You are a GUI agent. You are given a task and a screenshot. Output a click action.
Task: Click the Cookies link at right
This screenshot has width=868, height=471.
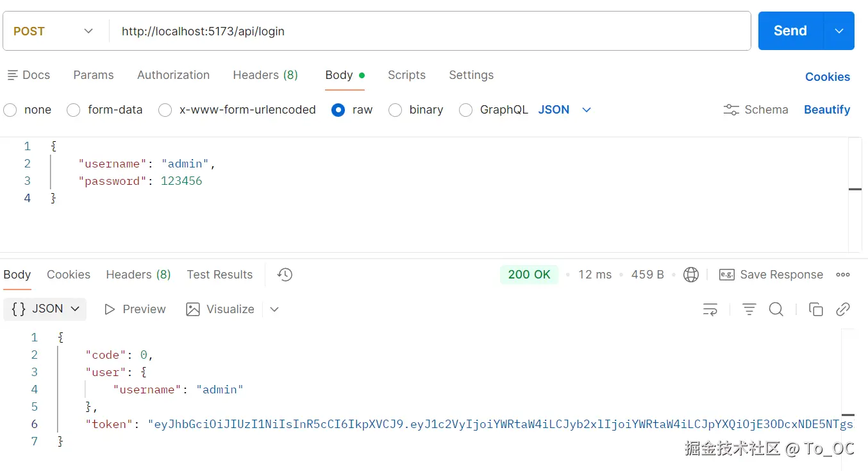coord(828,77)
